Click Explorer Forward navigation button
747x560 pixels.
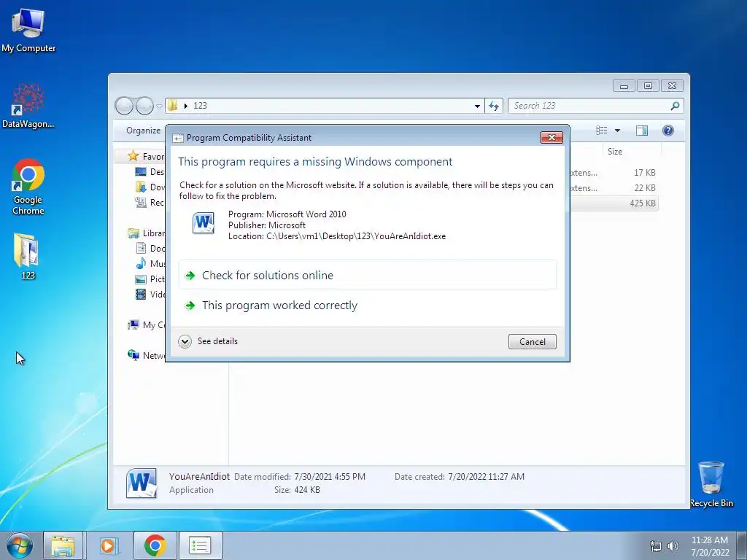coord(145,106)
